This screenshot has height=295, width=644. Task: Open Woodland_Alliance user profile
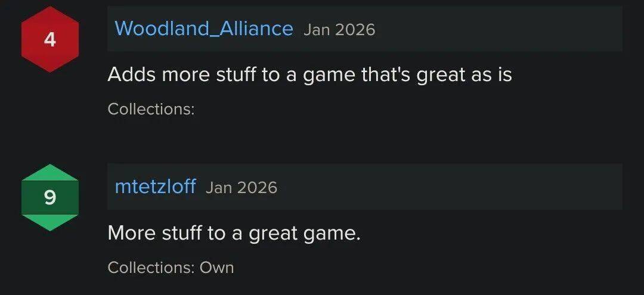(x=203, y=29)
